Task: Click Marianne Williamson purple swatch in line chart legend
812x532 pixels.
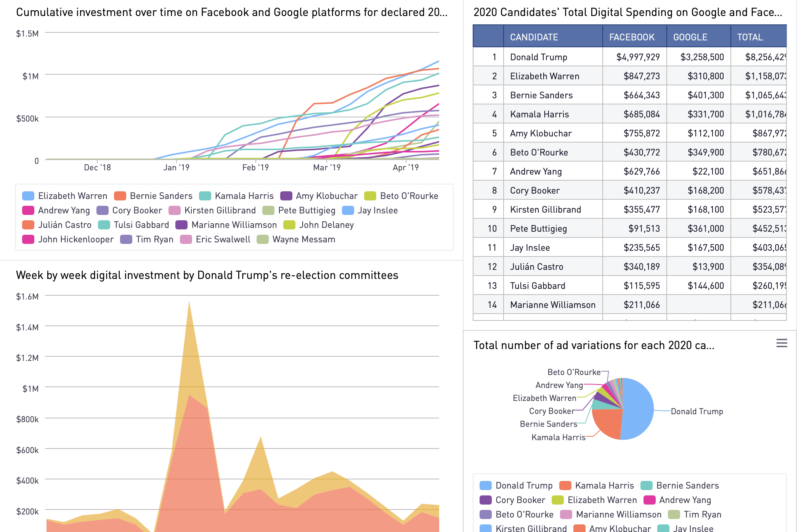Action: [181, 225]
